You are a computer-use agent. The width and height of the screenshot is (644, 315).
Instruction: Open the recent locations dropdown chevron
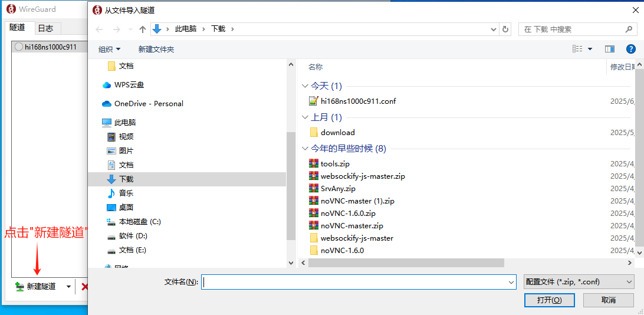[x=130, y=29]
